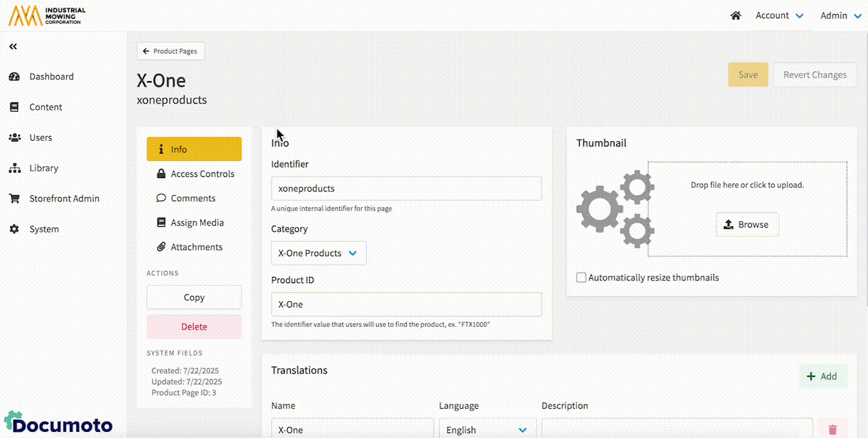Click inside the Product ID input field
Viewport: 868px width, 438px height.
(406, 304)
